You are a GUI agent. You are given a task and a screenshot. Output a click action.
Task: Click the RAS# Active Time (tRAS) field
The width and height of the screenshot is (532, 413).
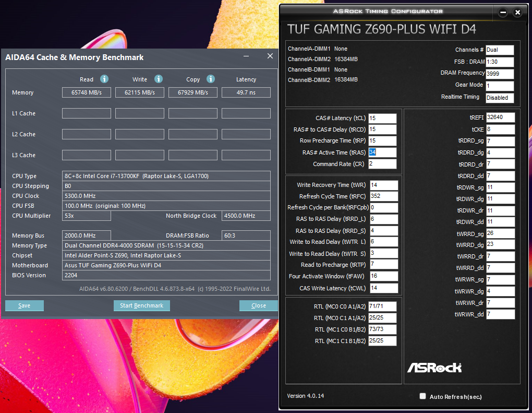[x=382, y=152]
